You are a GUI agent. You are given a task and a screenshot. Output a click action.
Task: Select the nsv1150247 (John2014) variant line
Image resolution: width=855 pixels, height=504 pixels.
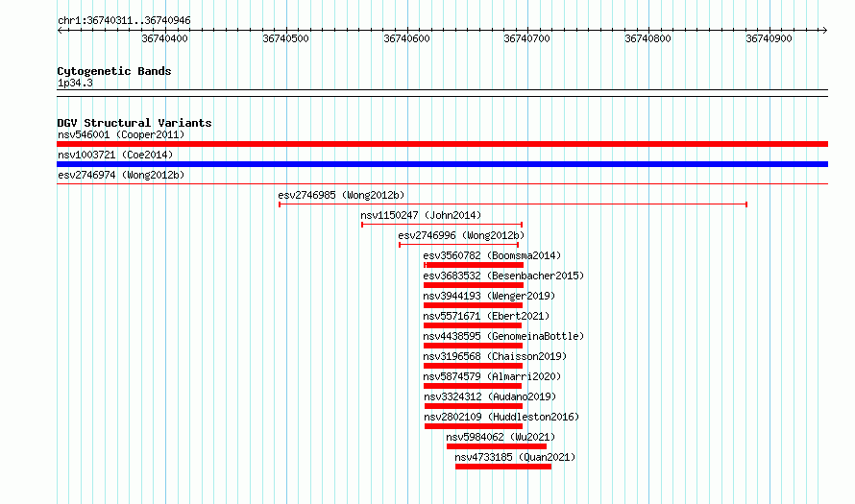[442, 225]
